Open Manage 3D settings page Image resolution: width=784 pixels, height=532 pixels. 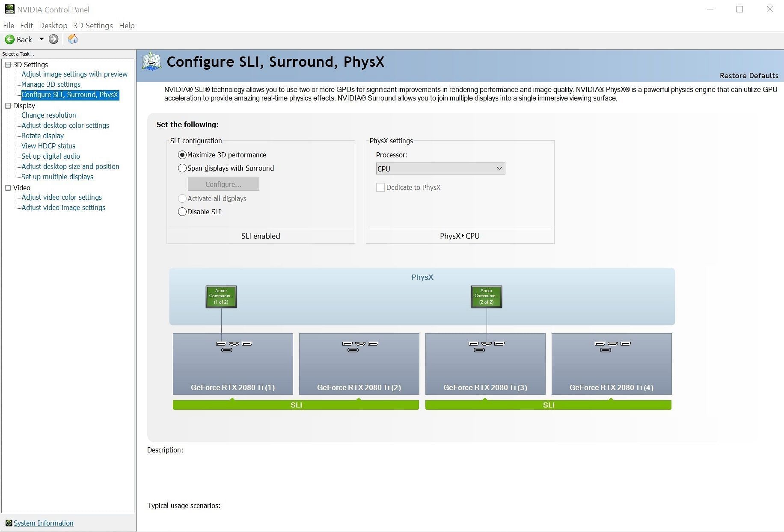point(51,84)
